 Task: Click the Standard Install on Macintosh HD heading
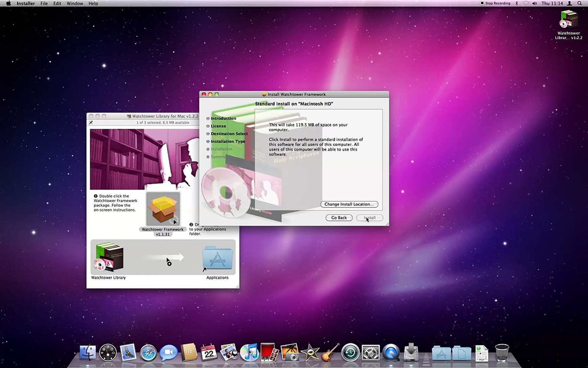coord(294,104)
